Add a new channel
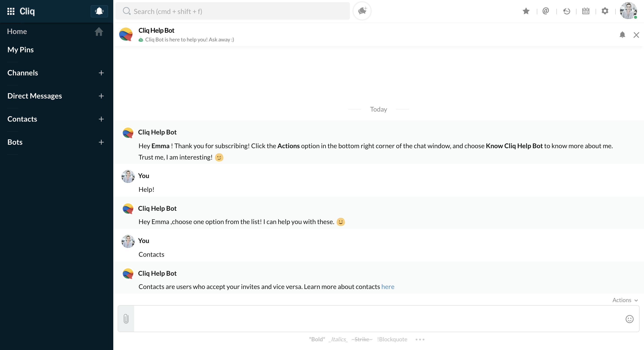The height and width of the screenshot is (350, 644). [x=101, y=73]
